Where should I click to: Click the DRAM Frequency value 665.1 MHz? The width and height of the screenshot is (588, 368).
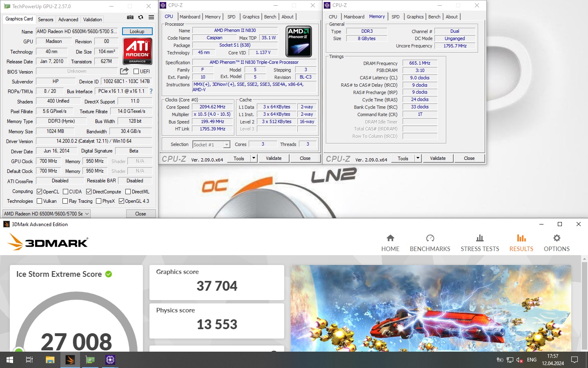click(420, 63)
